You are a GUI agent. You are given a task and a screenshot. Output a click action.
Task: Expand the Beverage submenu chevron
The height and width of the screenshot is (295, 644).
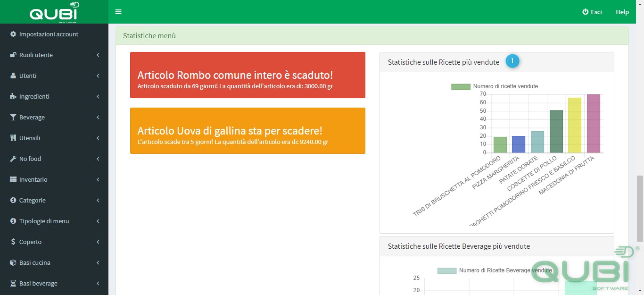coord(98,118)
